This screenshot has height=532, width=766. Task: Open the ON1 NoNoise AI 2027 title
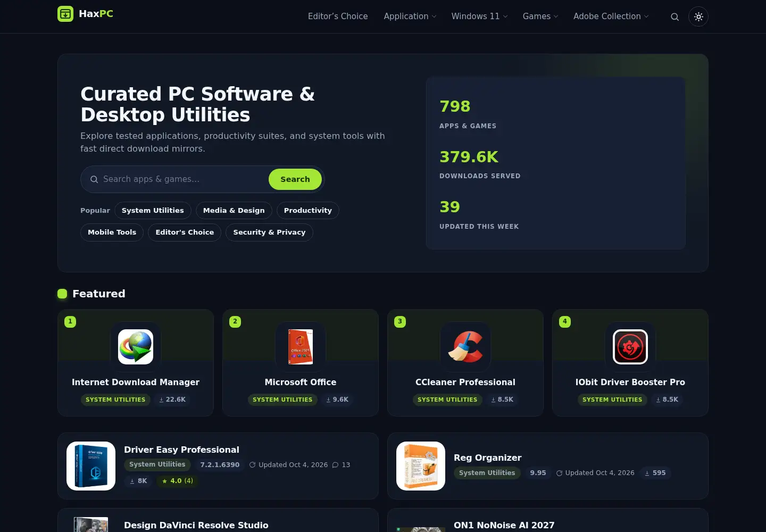click(504, 526)
